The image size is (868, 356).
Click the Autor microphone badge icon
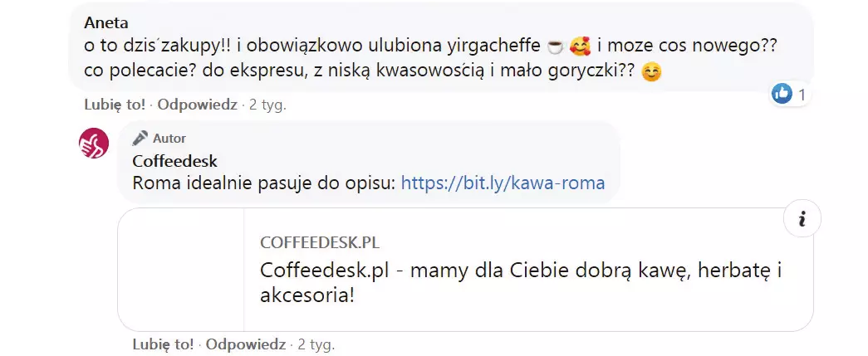click(140, 138)
